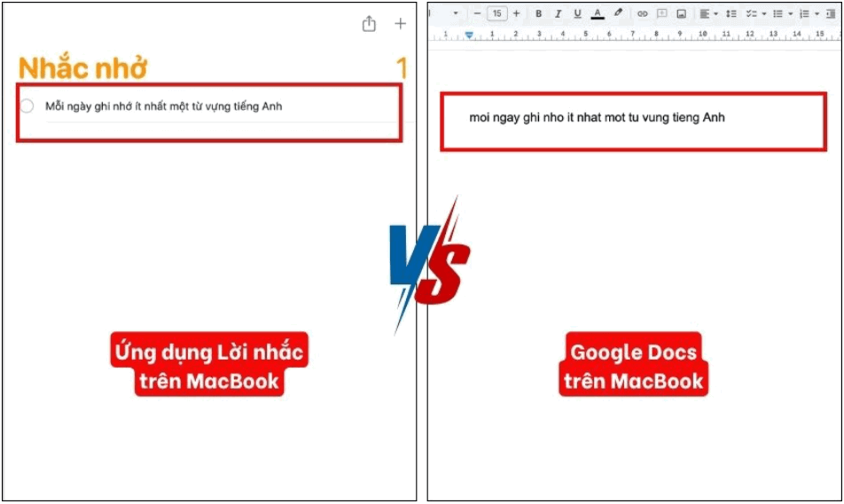Screen dimensions: 844x504
Task: Add a new reminder with plus icon
Action: coord(400,24)
